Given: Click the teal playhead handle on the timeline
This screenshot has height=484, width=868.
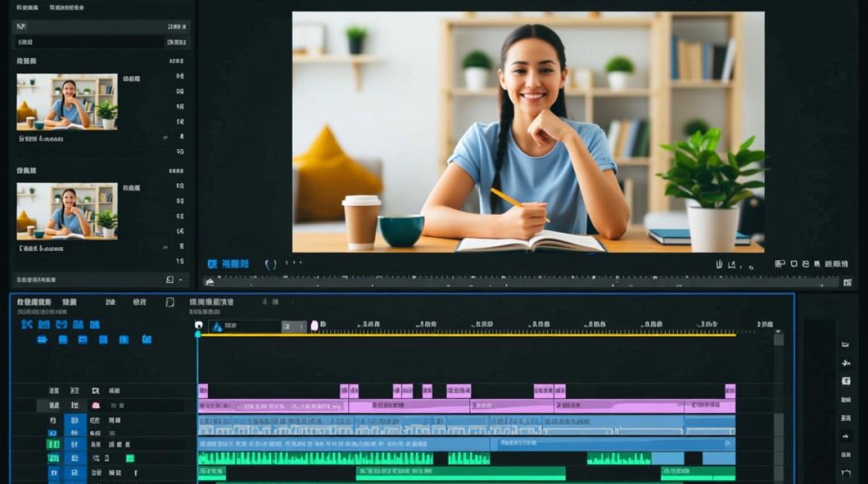Looking at the screenshot, I should (x=198, y=334).
